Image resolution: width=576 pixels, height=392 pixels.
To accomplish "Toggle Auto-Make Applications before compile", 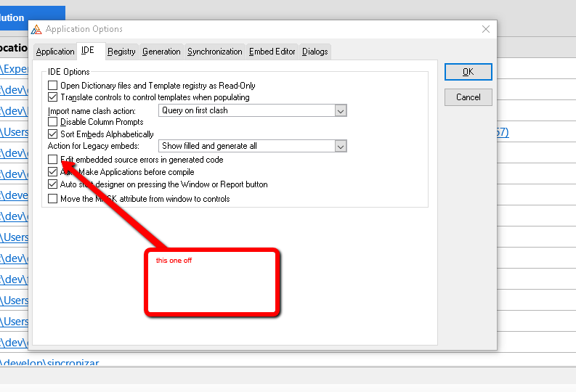I will pos(52,172).
